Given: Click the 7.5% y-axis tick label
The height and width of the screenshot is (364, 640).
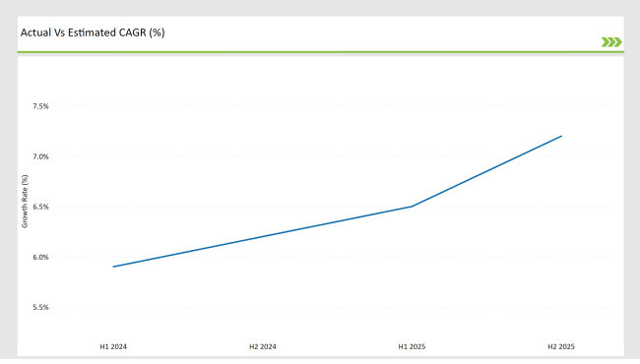Looking at the screenshot, I should pyautogui.click(x=40, y=106).
